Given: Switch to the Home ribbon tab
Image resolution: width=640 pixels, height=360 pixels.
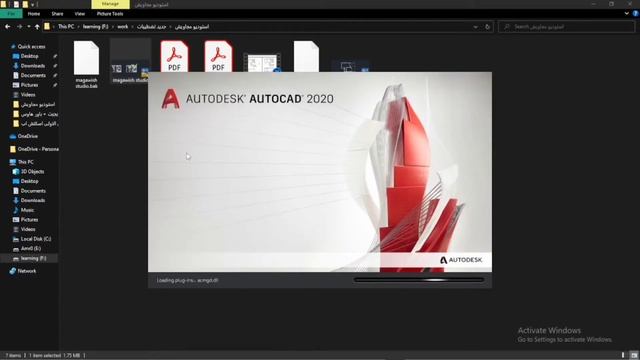Looking at the screenshot, I should pos(34,14).
